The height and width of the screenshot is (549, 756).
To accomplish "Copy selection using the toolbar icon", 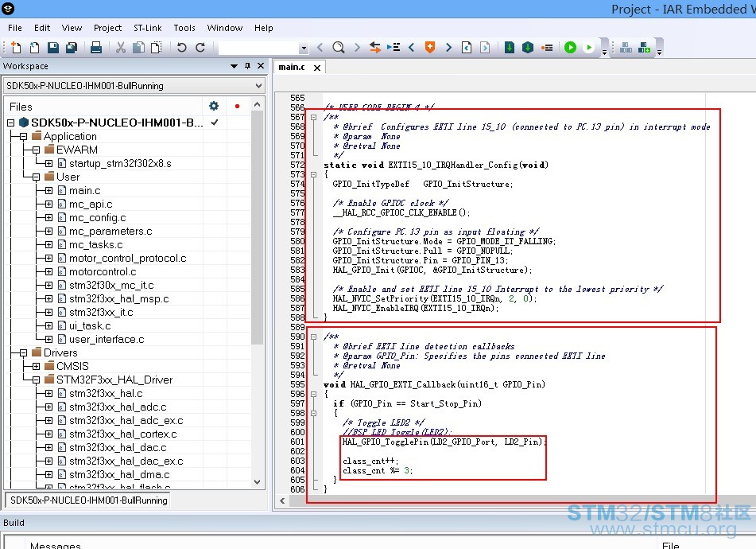I will pyautogui.click(x=138, y=47).
